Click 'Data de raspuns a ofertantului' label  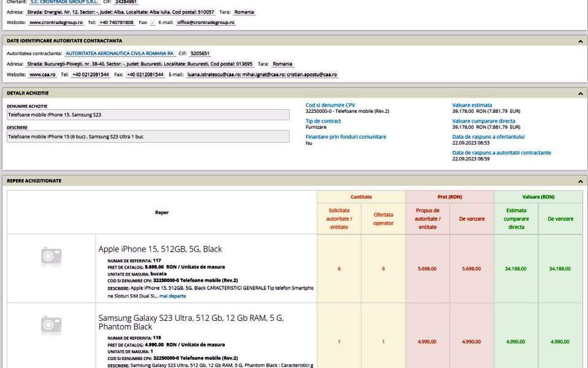pyautogui.click(x=488, y=137)
